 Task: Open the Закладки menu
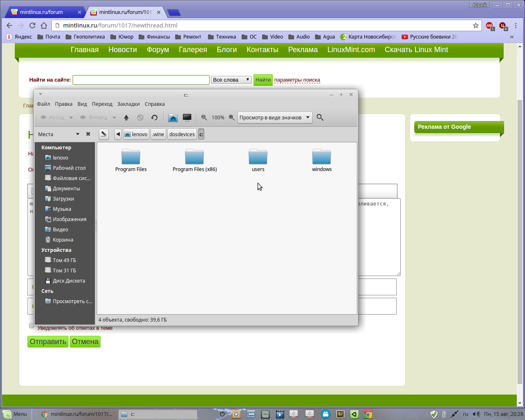pyautogui.click(x=128, y=104)
